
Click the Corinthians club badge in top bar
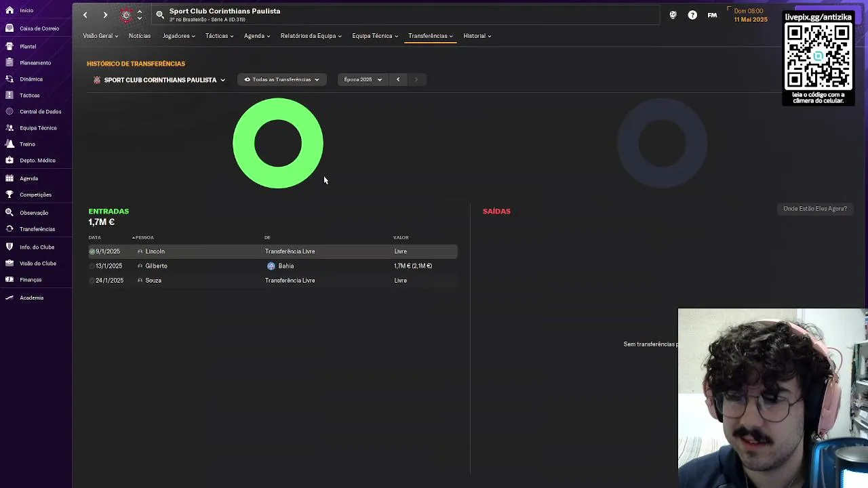[126, 15]
